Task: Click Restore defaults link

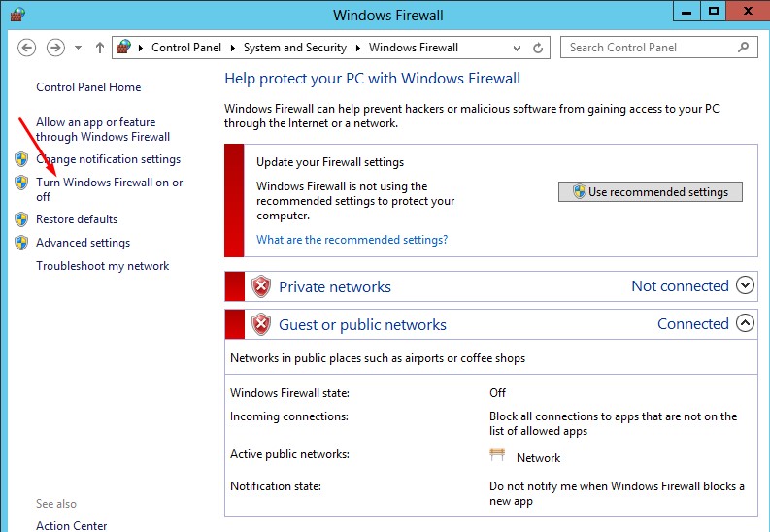Action: tap(77, 219)
